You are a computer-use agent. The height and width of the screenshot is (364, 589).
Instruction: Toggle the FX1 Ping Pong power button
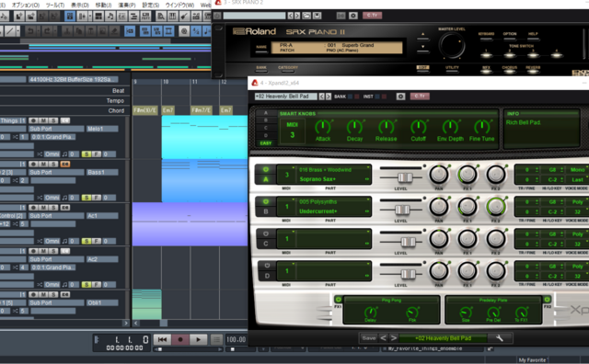(x=338, y=300)
